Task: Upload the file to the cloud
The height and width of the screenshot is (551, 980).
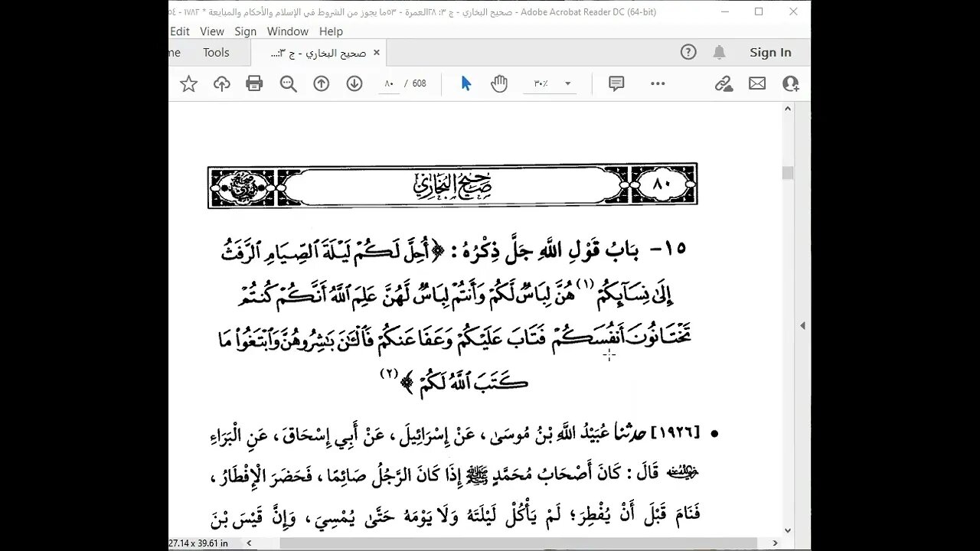Action: click(222, 84)
